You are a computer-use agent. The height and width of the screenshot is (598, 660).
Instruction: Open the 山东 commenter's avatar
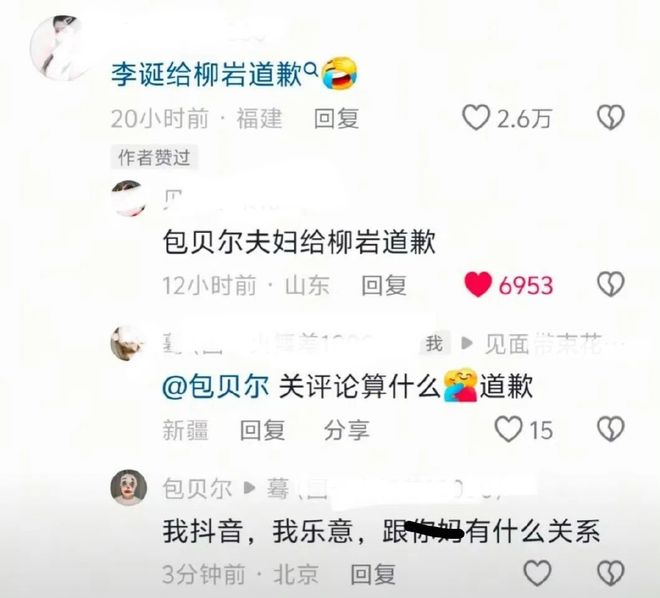tap(128, 198)
